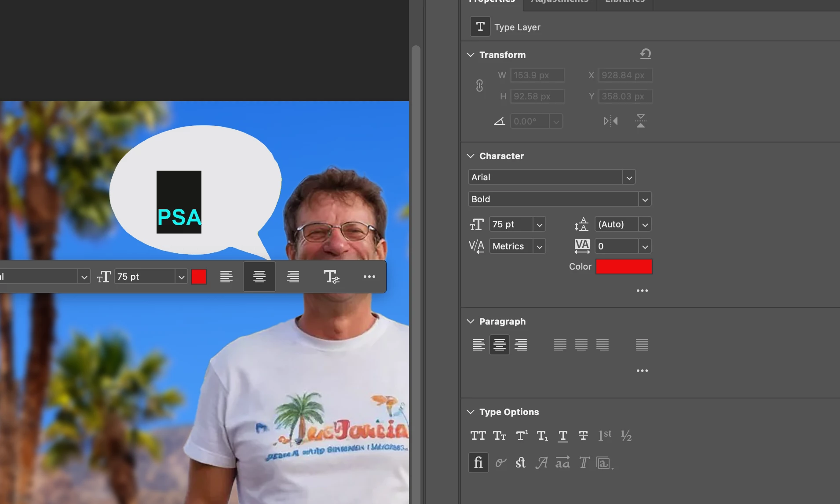Toggle Titling Alternates option
This screenshot has height=504, width=840.
click(584, 463)
